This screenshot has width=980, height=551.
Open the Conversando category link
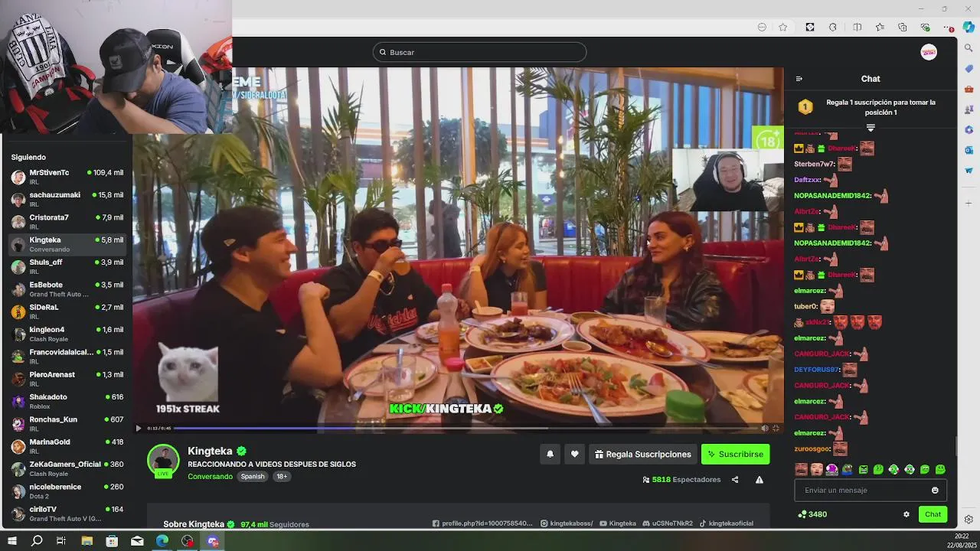210,477
